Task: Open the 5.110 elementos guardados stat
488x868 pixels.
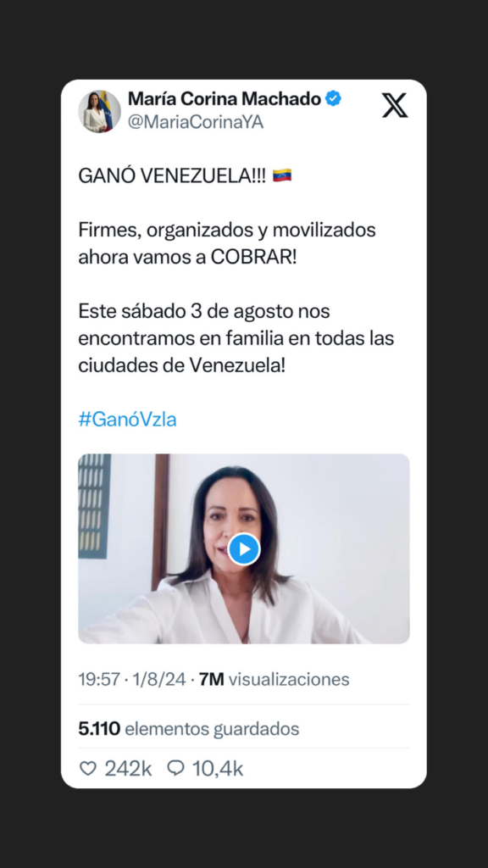Action: [x=189, y=729]
